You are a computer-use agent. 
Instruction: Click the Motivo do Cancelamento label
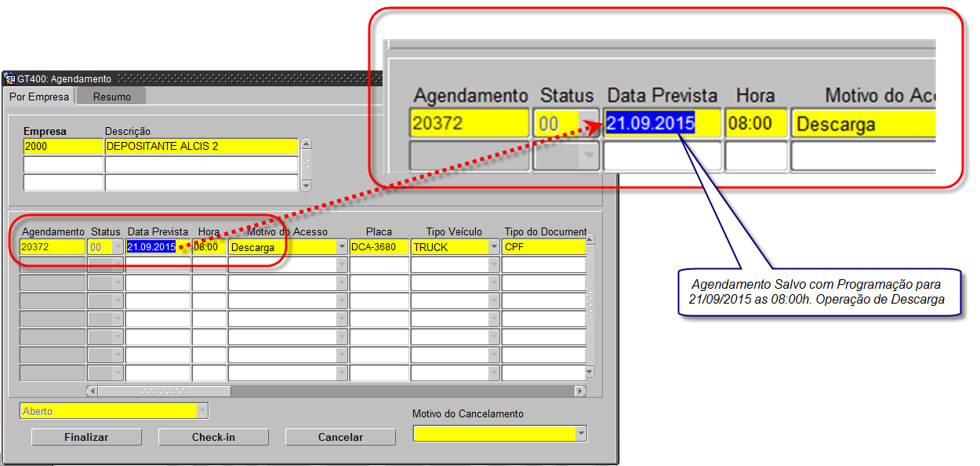click(x=468, y=413)
